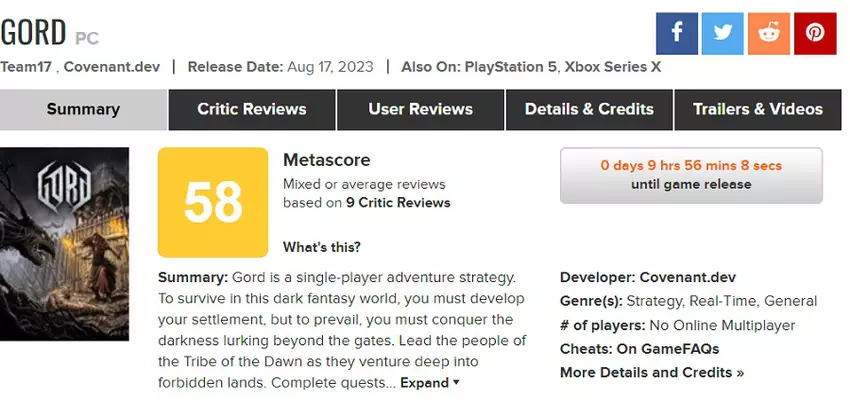This screenshot has height=400, width=850.
Task: Click the release countdown timer box
Action: pyautogui.click(x=691, y=175)
